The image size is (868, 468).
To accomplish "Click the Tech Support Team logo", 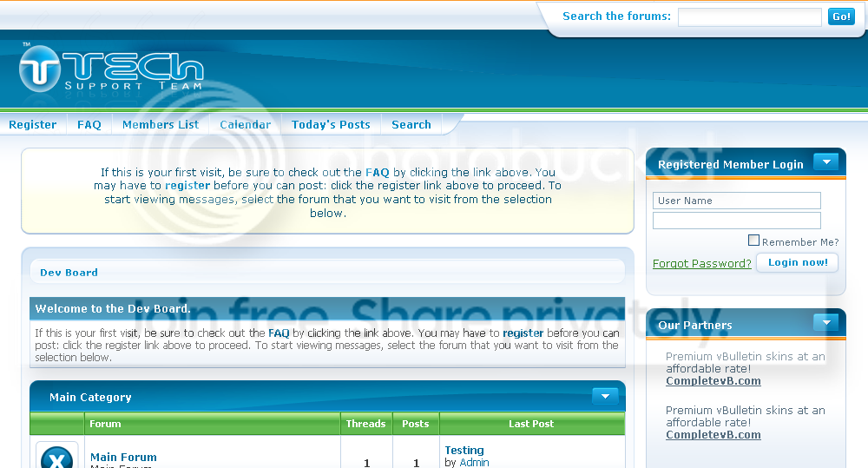I will (111, 69).
